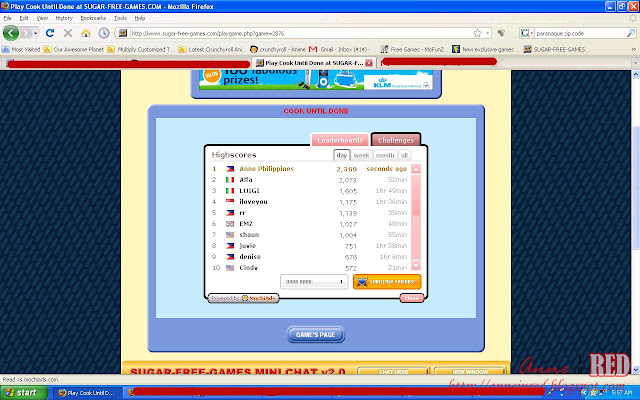Stop loading with the X stop icon
The width and height of the screenshot is (640, 400).
(68, 33)
